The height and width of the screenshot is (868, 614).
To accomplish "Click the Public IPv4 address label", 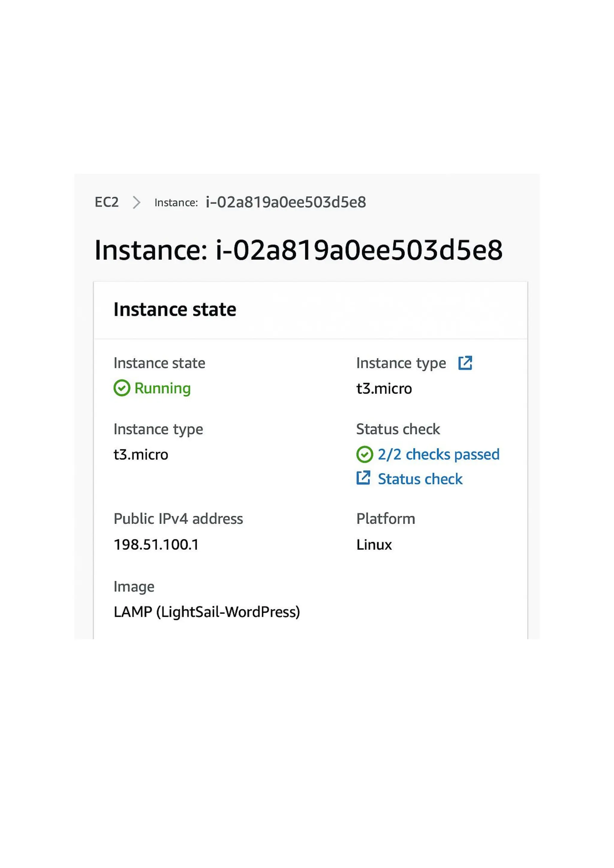I will (178, 519).
